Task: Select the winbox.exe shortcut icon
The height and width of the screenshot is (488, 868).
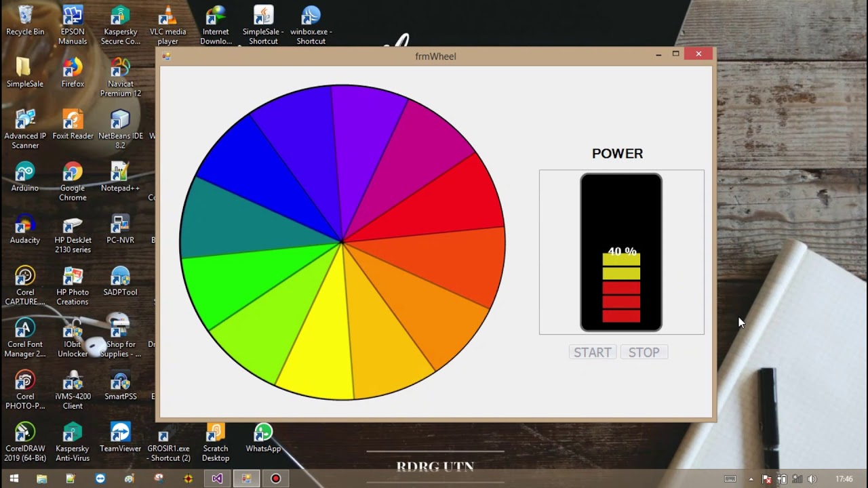Action: (311, 25)
